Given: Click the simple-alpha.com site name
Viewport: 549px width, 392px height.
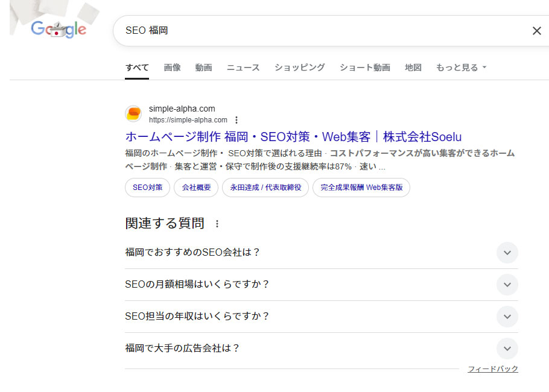Looking at the screenshot, I should tap(182, 109).
